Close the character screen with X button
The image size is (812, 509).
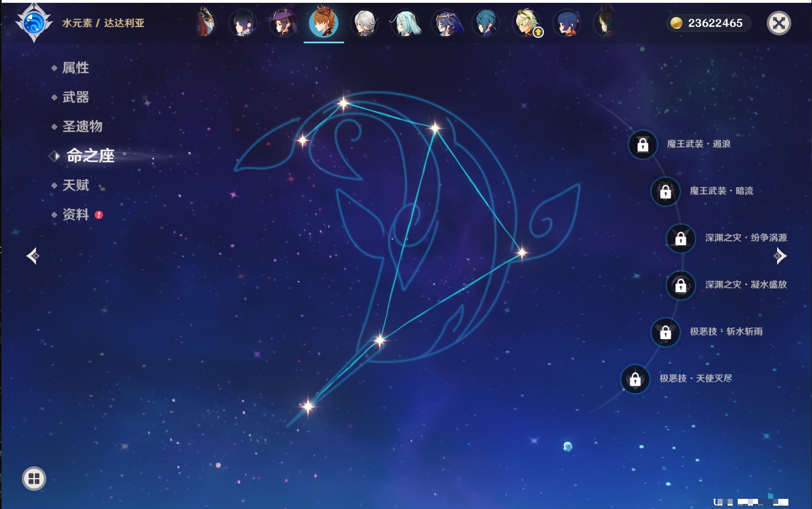(x=779, y=23)
